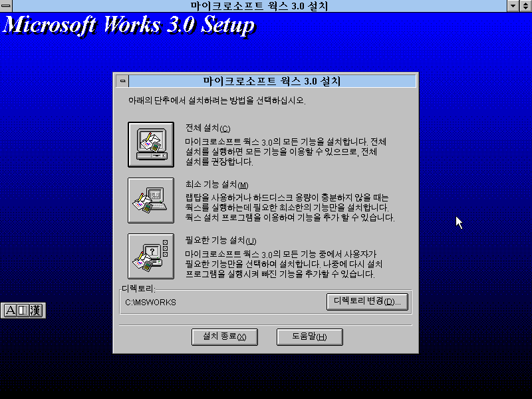This screenshot has width=532, height=399.
Task: Click the main window minimize arrow
Action: click(513, 6)
